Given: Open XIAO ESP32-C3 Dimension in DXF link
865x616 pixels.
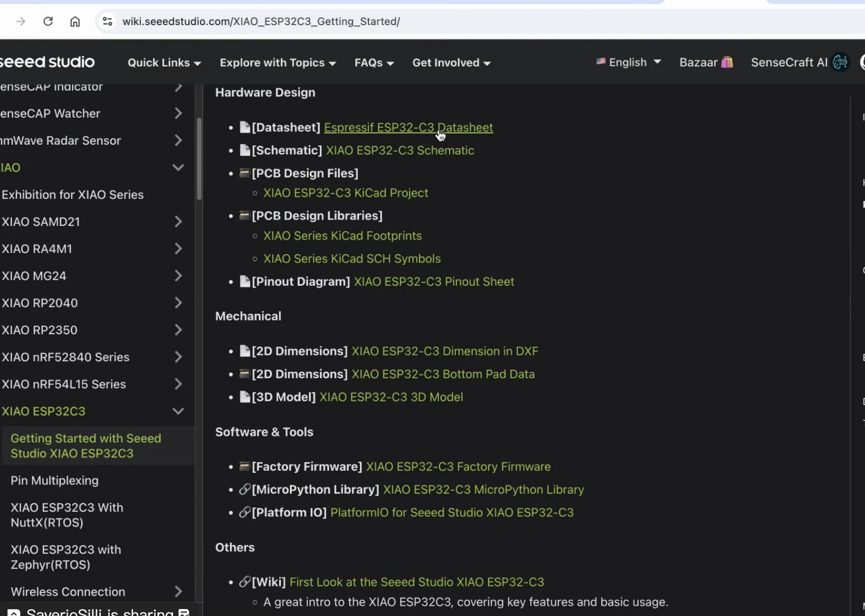Looking at the screenshot, I should [x=445, y=351].
